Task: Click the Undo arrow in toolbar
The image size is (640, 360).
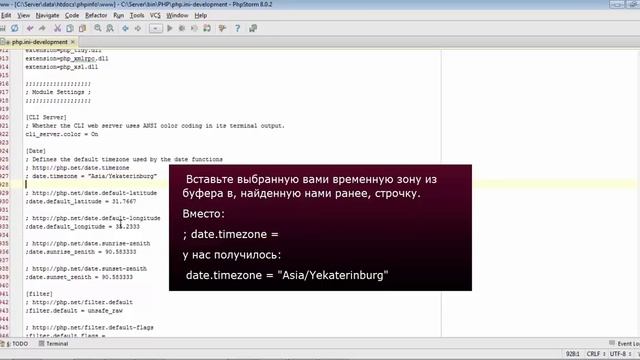Action: click(30, 28)
